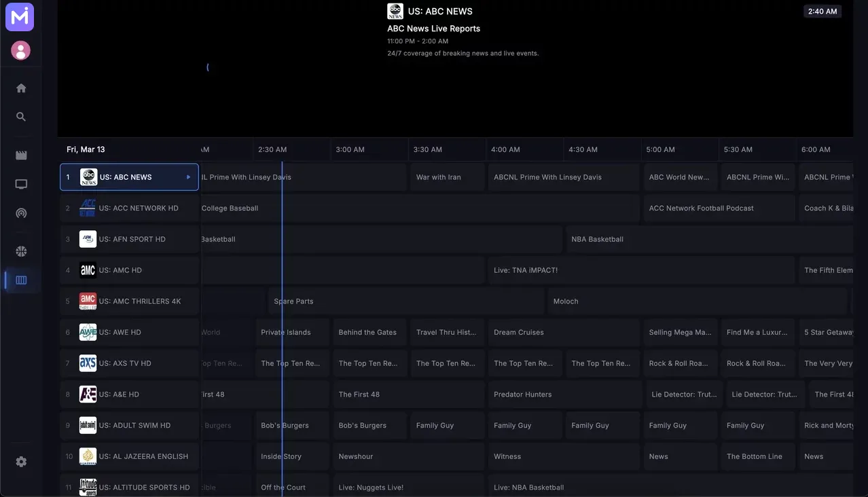Screen dimensions: 868x497
Task: Open War with Iran program
Action: (447, 177)
